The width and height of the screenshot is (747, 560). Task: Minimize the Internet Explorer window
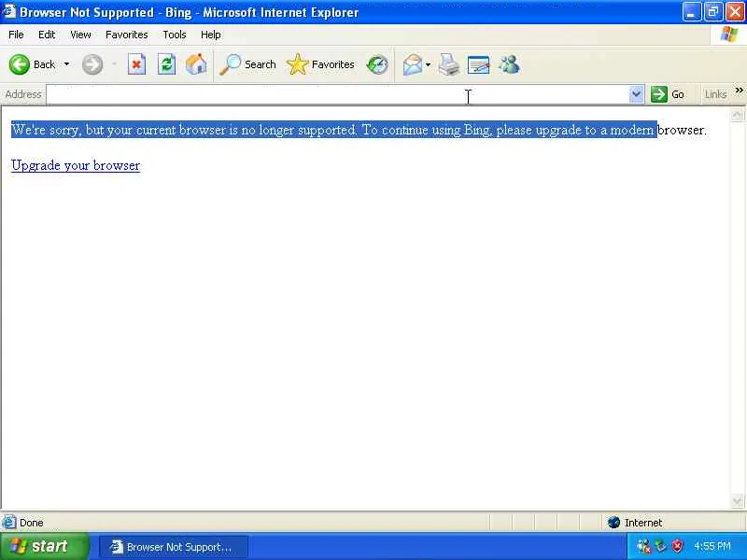coord(691,12)
